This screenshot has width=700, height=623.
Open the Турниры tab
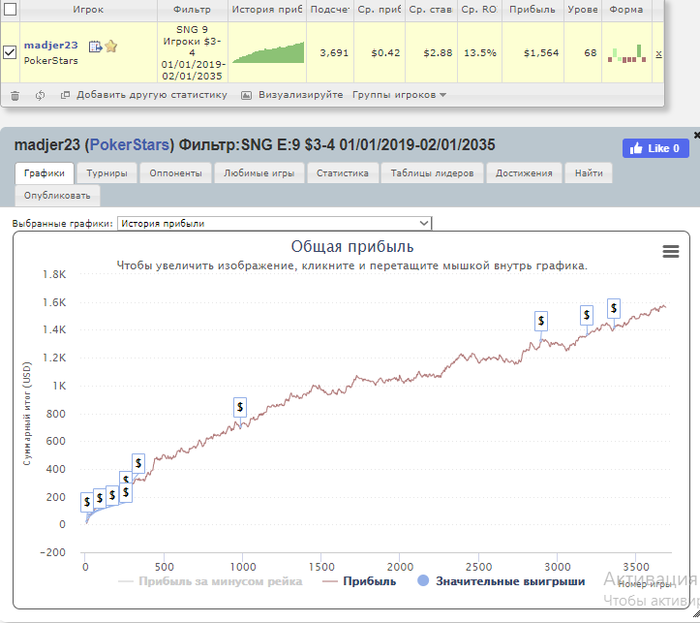tap(107, 173)
